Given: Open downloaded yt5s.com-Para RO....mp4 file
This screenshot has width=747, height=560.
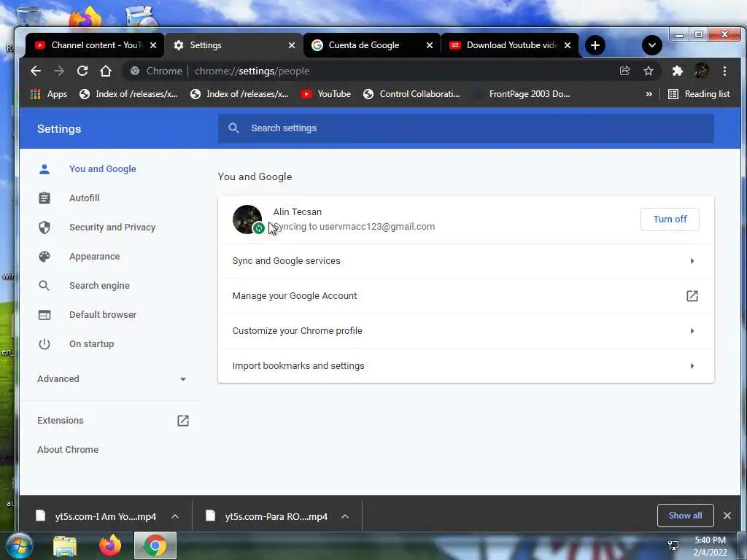Looking at the screenshot, I should 267,516.
